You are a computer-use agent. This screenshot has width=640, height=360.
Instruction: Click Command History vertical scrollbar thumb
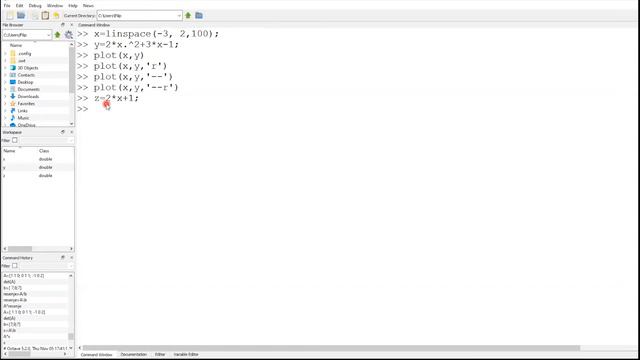point(71,336)
